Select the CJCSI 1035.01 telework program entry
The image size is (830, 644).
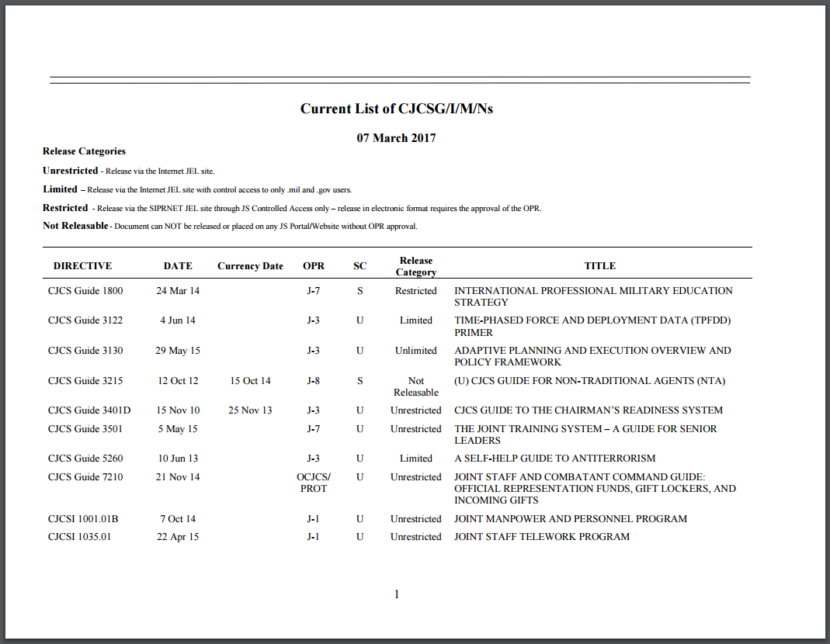click(82, 536)
